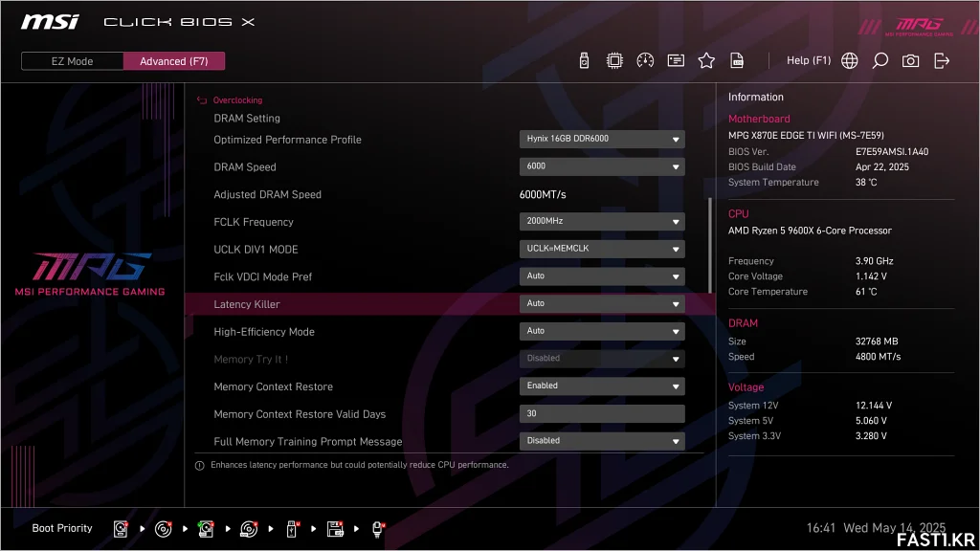Image resolution: width=980 pixels, height=551 pixels.
Task: Open Help (F1)
Action: pos(809,60)
